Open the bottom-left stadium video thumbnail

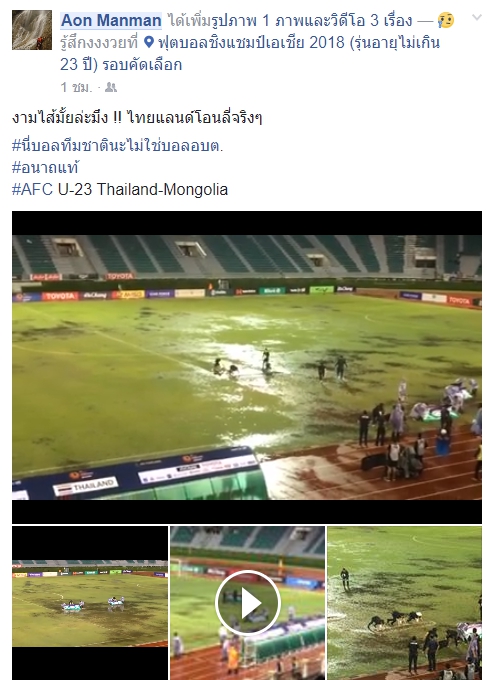(x=90, y=603)
